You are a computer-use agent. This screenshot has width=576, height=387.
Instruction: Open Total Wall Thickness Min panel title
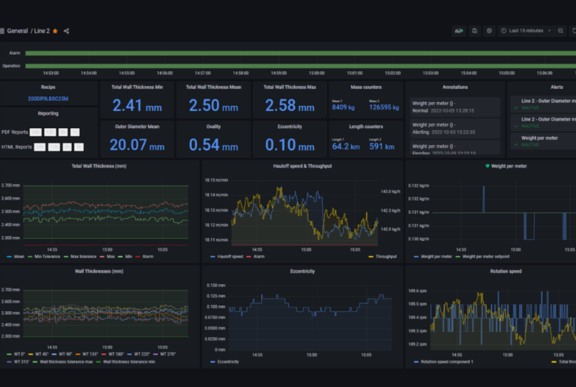pos(137,87)
